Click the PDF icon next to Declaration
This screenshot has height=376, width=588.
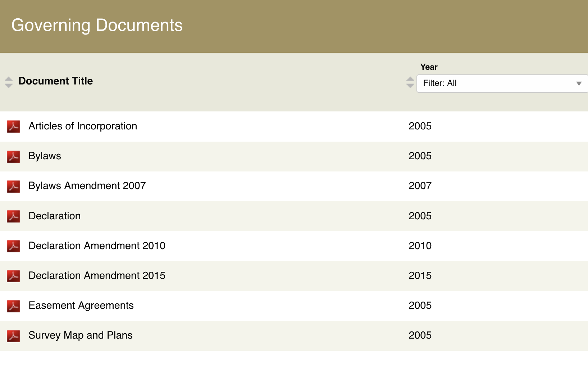(13, 216)
